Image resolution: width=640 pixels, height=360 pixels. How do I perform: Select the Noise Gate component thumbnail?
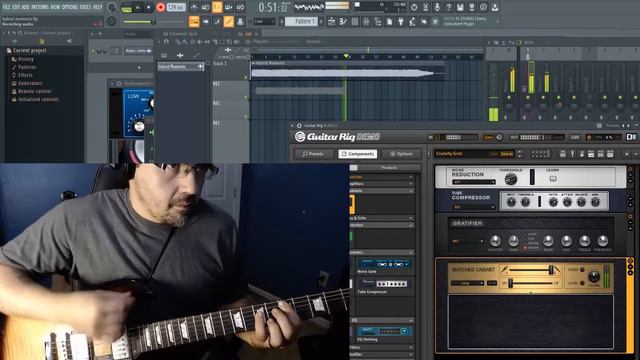[384, 264]
